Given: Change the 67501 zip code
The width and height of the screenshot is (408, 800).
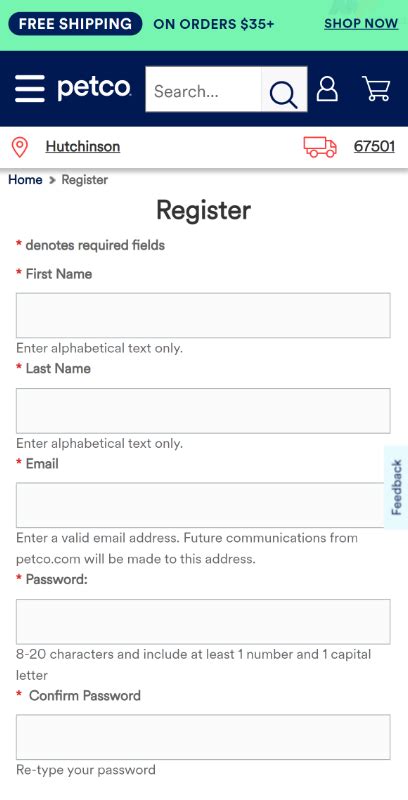Looking at the screenshot, I should coord(374,146).
